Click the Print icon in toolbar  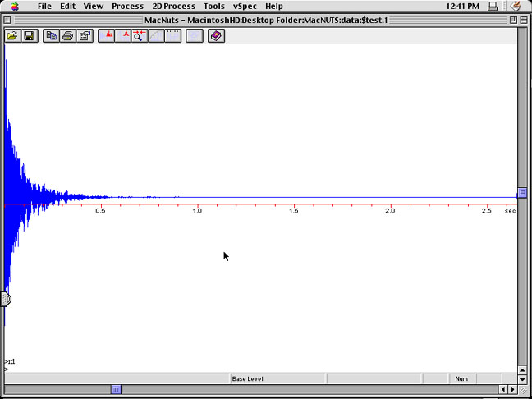68,36
